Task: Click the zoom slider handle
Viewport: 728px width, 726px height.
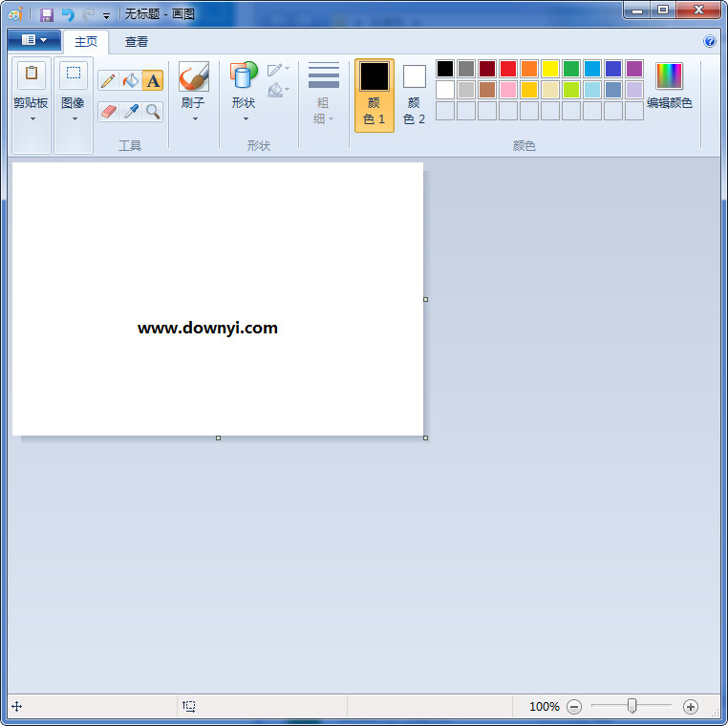Action: (x=632, y=706)
